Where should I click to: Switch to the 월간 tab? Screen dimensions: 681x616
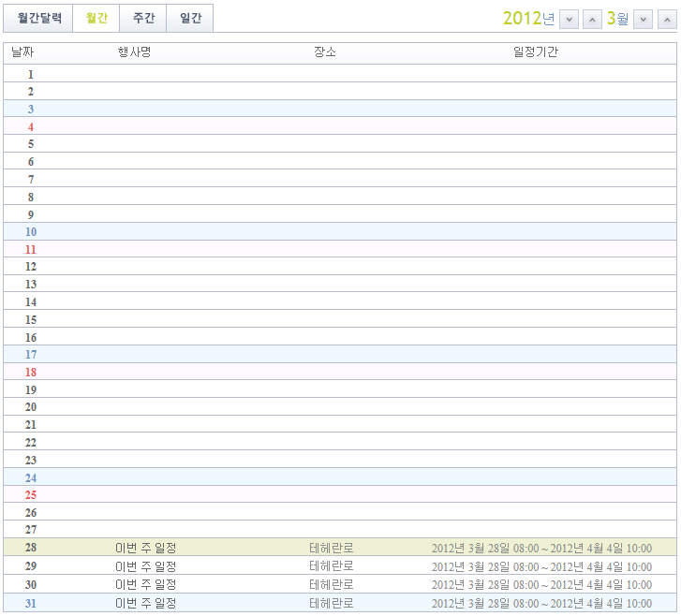pyautogui.click(x=96, y=18)
